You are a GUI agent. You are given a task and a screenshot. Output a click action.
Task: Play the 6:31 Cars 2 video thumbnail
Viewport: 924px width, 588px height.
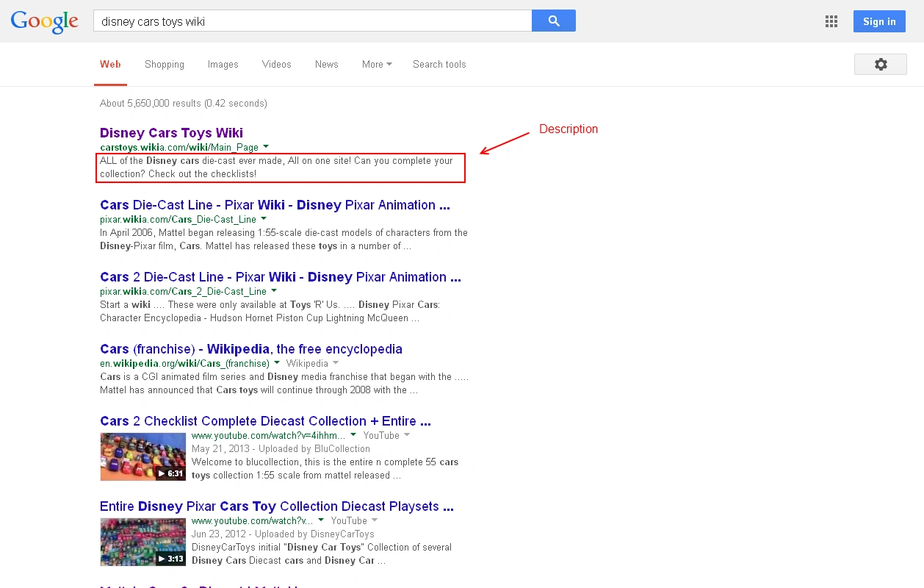(x=143, y=456)
